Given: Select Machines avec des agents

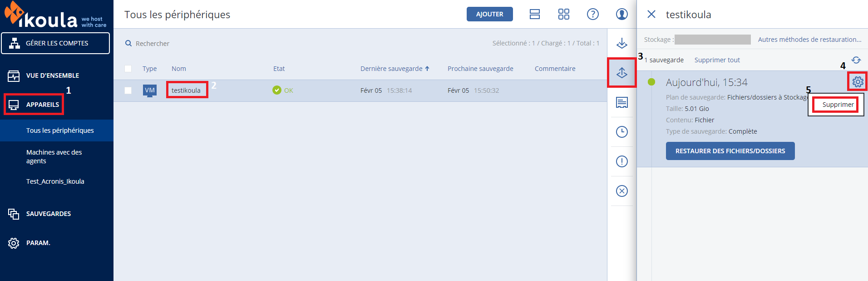Looking at the screenshot, I should pyautogui.click(x=54, y=156).
